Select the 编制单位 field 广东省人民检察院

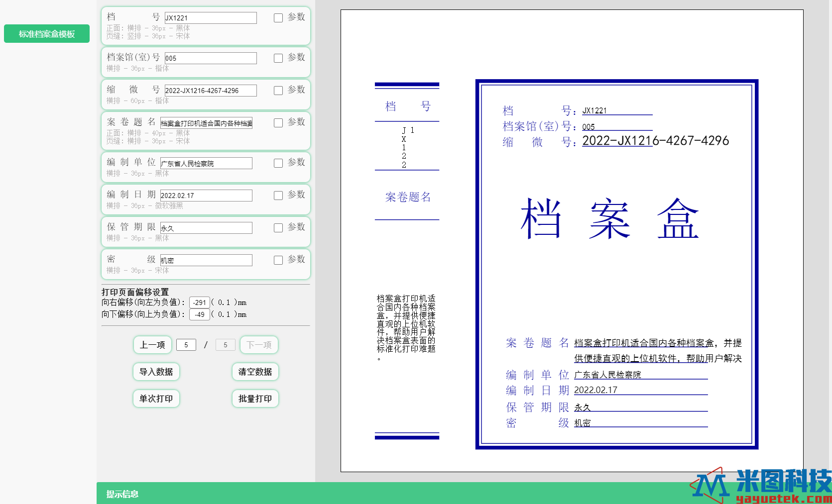click(206, 163)
